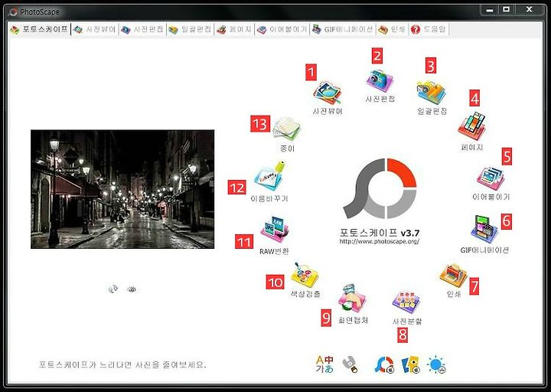
Task: Open settings via the gray wrench icon
Action: (350, 365)
